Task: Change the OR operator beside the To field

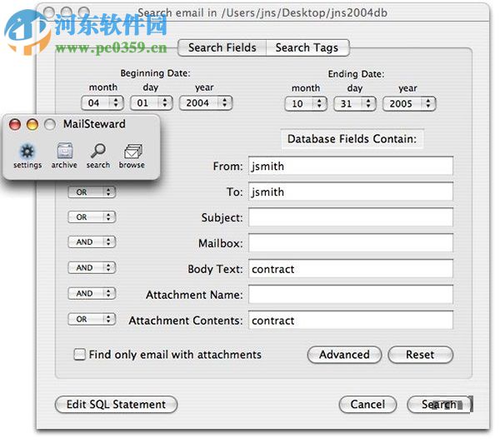Action: click(92, 192)
